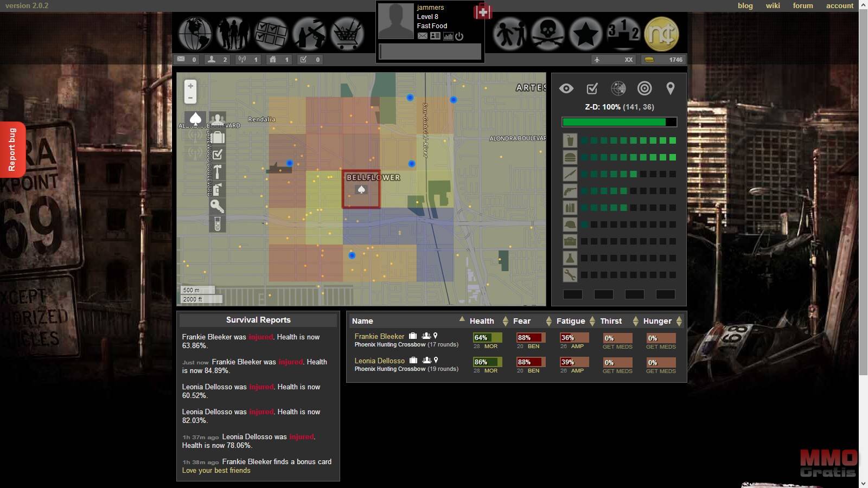Screen dimensions: 868x488
Task: Click the skull and crossed rifles icon
Action: [547, 34]
